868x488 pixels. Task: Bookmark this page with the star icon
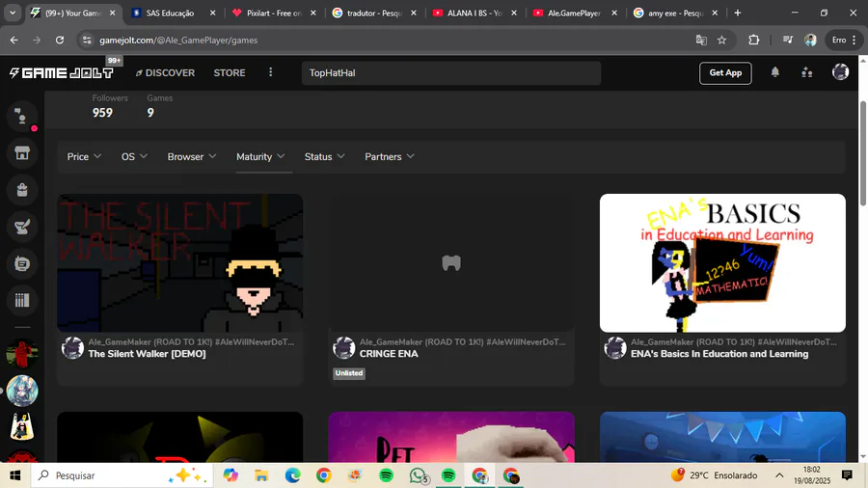coord(721,40)
